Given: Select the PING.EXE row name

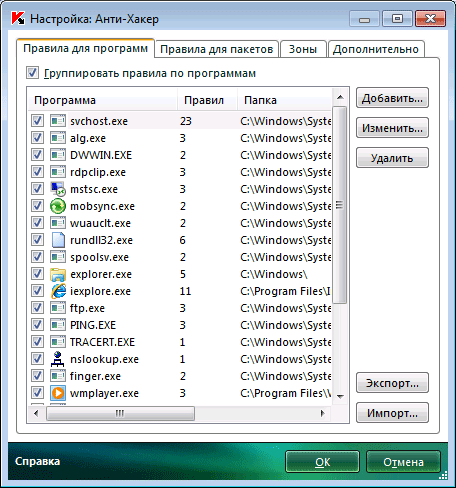Looking at the screenshot, I should [x=93, y=325].
